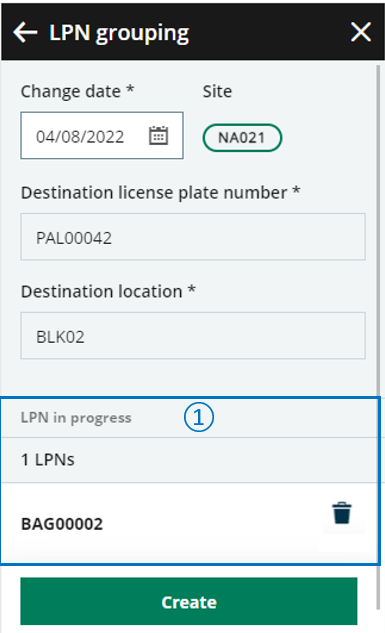Image resolution: width=385 pixels, height=633 pixels.
Task: Focus the BLK02 destination location field
Action: pyautogui.click(x=193, y=336)
